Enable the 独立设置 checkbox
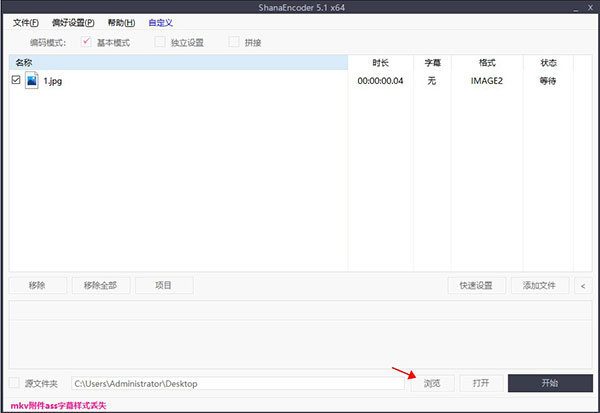 click(x=160, y=42)
